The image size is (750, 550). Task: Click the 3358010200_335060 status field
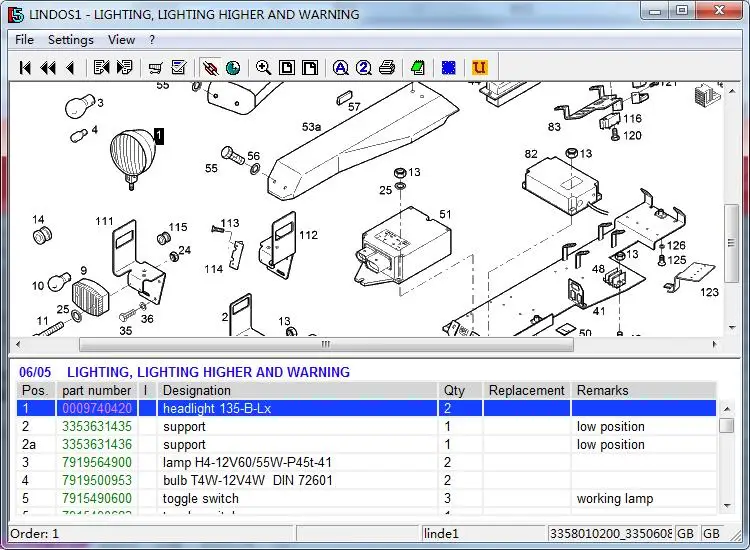pos(610,533)
